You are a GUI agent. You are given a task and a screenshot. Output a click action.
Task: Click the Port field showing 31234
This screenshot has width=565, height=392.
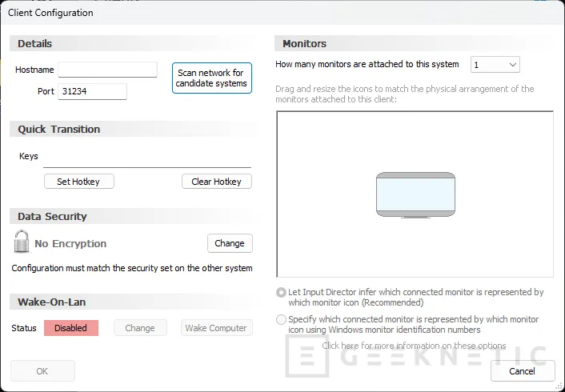92,91
